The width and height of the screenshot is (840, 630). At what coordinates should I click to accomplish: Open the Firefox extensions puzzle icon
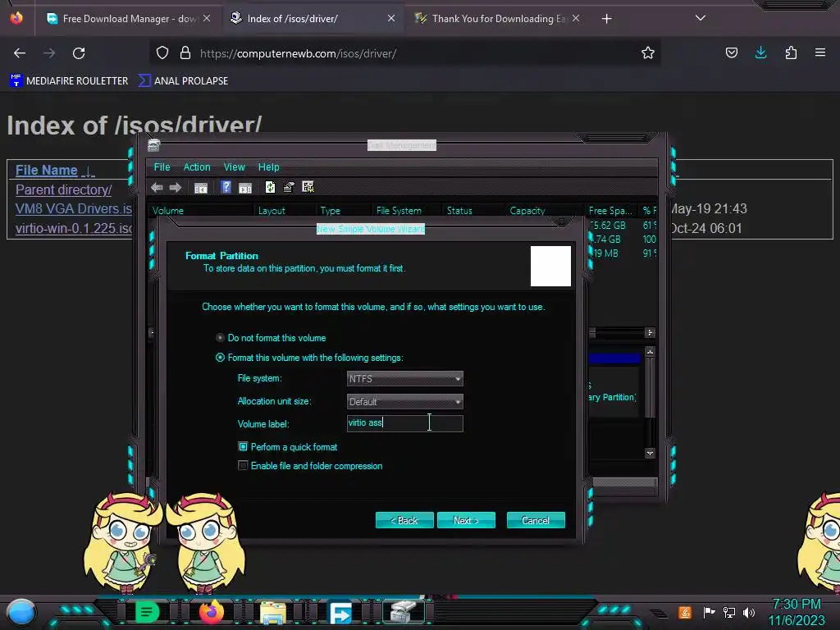[791, 52]
